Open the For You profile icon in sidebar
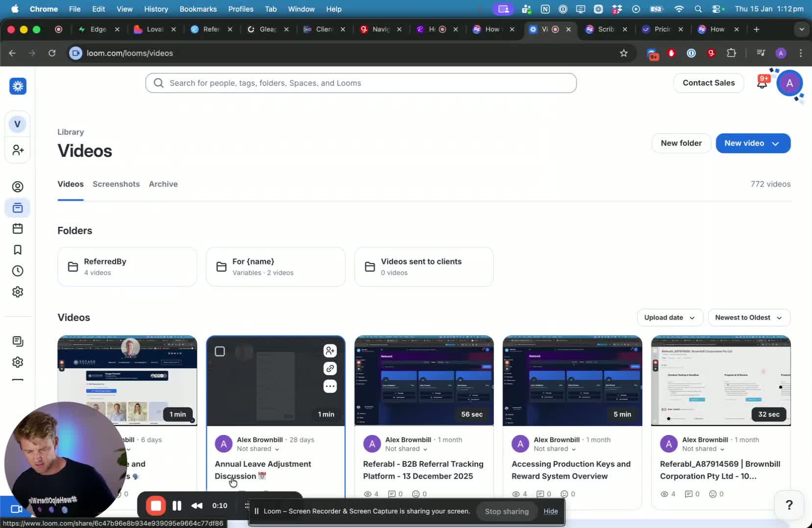The image size is (812, 528). 18,187
